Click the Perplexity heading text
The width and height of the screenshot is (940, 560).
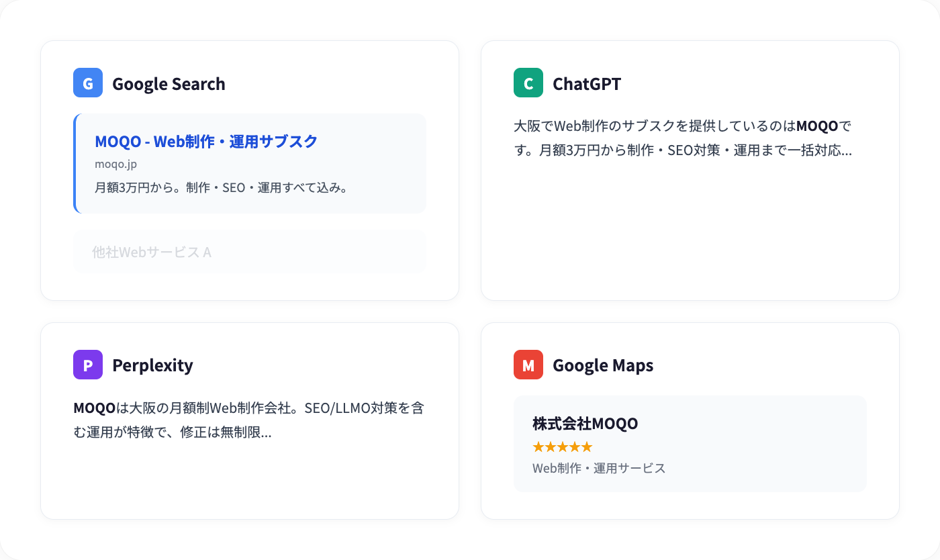pos(152,366)
